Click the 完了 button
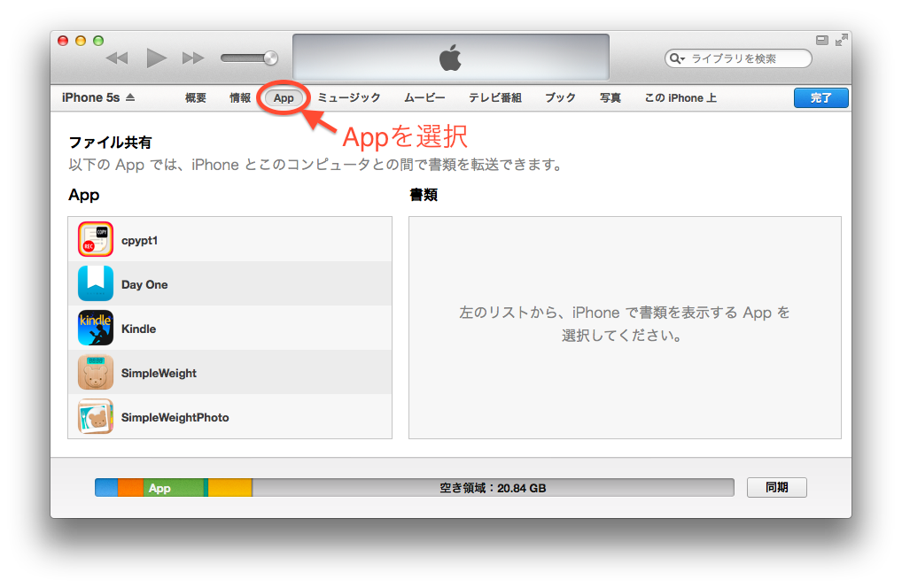 click(820, 98)
